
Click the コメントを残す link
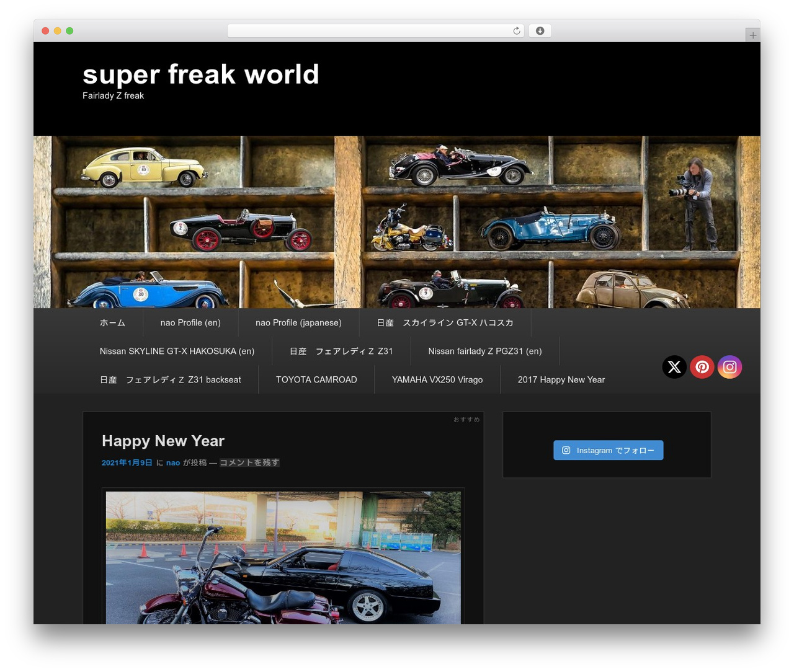pos(249,462)
